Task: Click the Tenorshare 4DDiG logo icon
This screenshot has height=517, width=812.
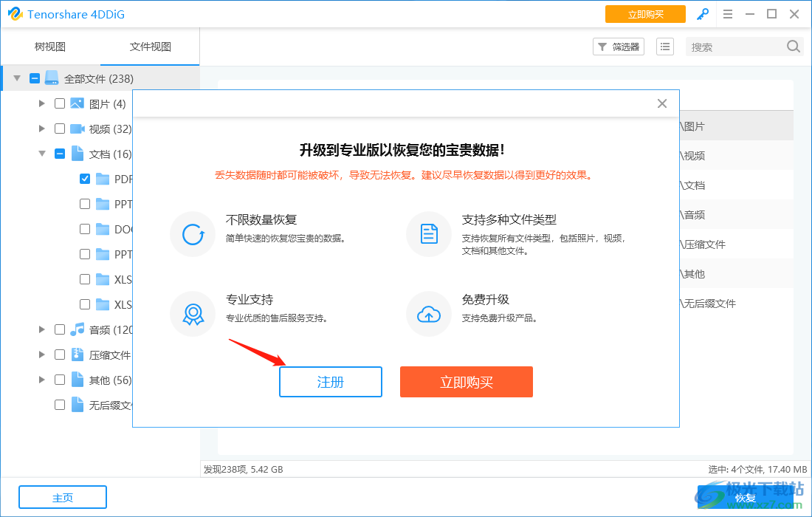Action: (15, 14)
